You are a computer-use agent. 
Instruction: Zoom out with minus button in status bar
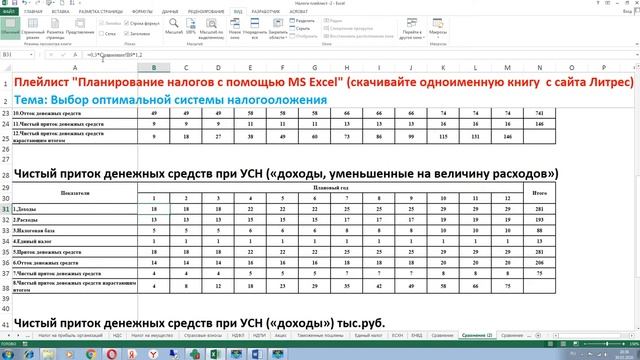pos(586,344)
